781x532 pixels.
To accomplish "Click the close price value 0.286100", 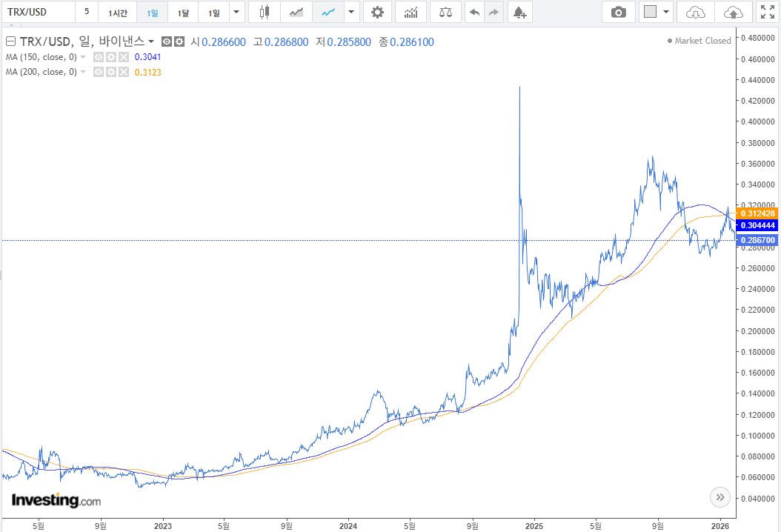I will [x=412, y=42].
